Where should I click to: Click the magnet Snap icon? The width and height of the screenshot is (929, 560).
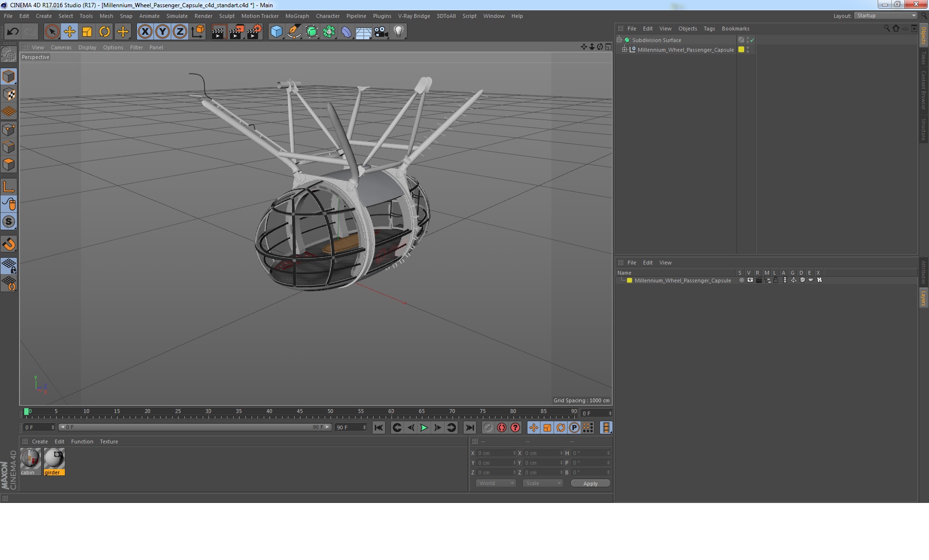(x=9, y=244)
